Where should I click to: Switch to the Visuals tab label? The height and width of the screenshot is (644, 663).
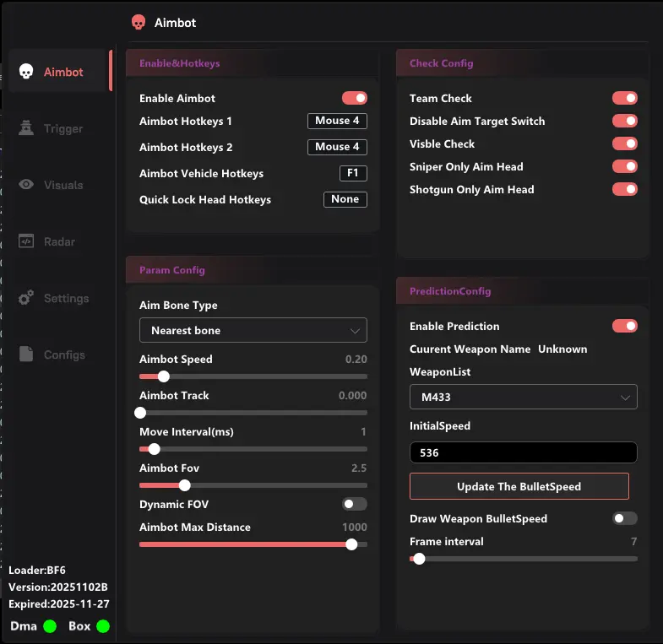click(x=63, y=185)
